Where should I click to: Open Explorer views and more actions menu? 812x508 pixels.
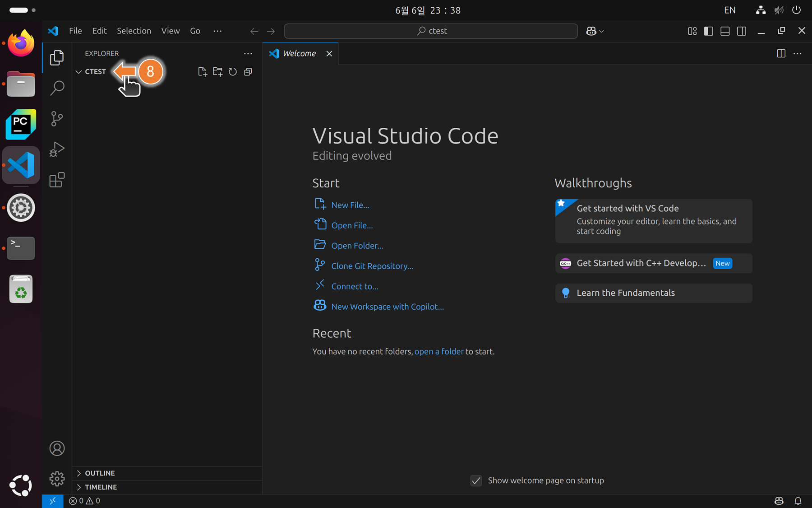[248, 53]
